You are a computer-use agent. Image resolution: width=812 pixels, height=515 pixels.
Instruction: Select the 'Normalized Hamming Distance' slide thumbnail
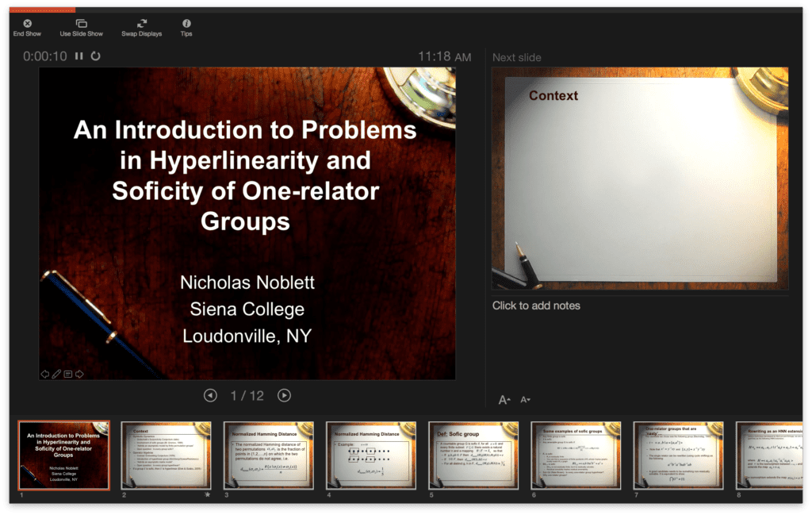click(268, 456)
